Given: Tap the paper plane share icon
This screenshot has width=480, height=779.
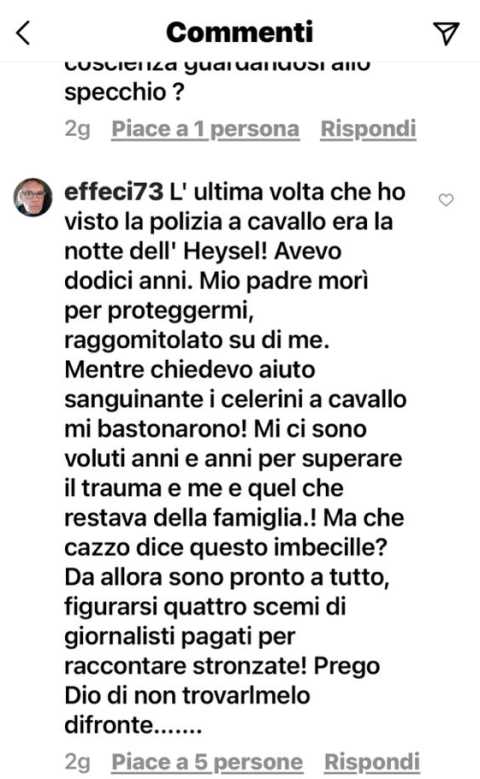Looking at the screenshot, I should pos(446,33).
